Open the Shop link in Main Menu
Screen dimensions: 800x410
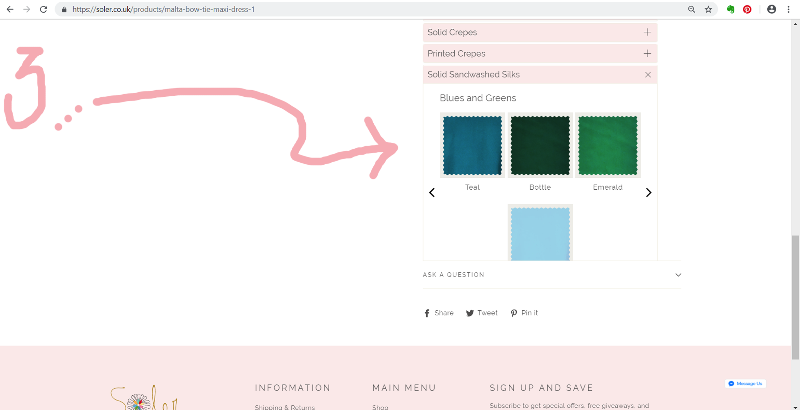tap(380, 407)
